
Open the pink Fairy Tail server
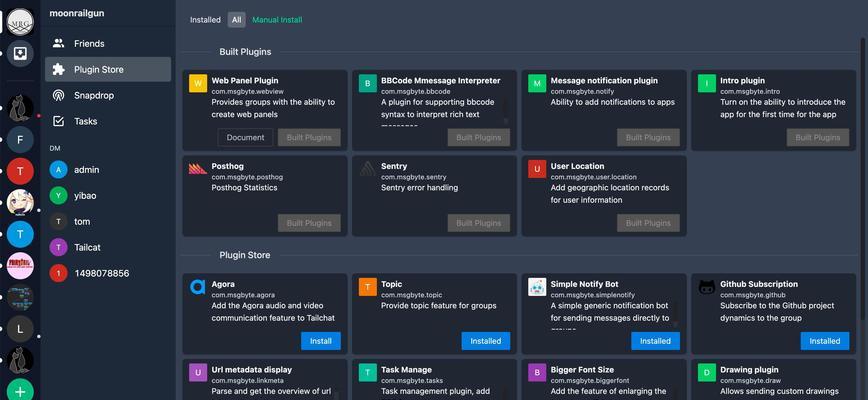pyautogui.click(x=20, y=266)
